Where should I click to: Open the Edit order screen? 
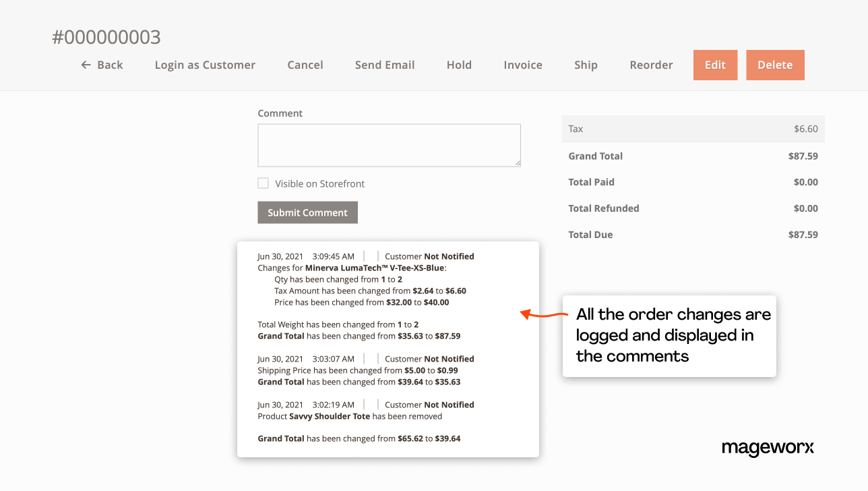click(715, 65)
